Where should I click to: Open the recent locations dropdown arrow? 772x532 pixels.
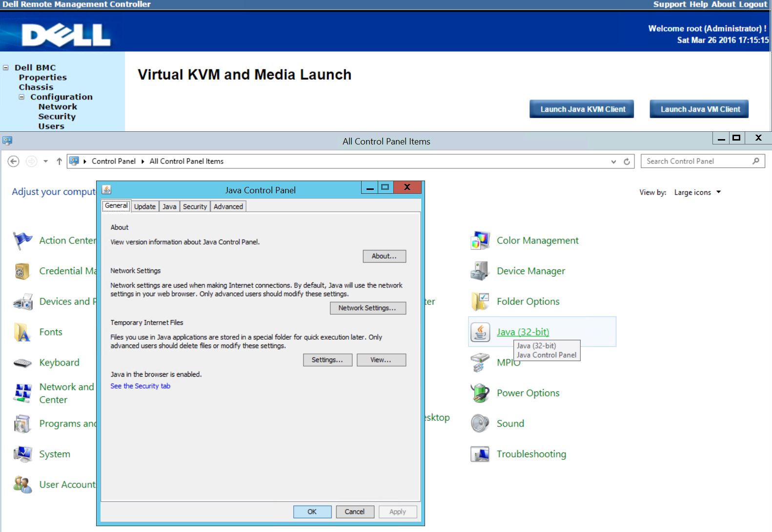pyautogui.click(x=45, y=161)
